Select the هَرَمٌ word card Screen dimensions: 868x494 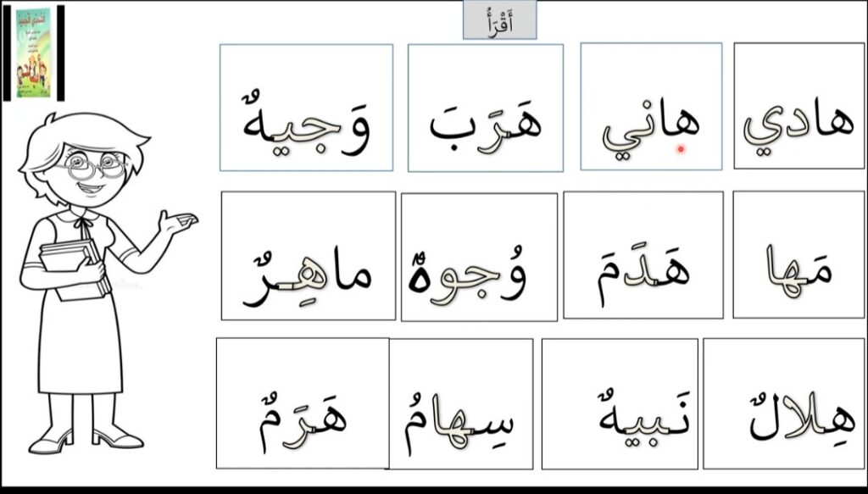click(x=303, y=403)
